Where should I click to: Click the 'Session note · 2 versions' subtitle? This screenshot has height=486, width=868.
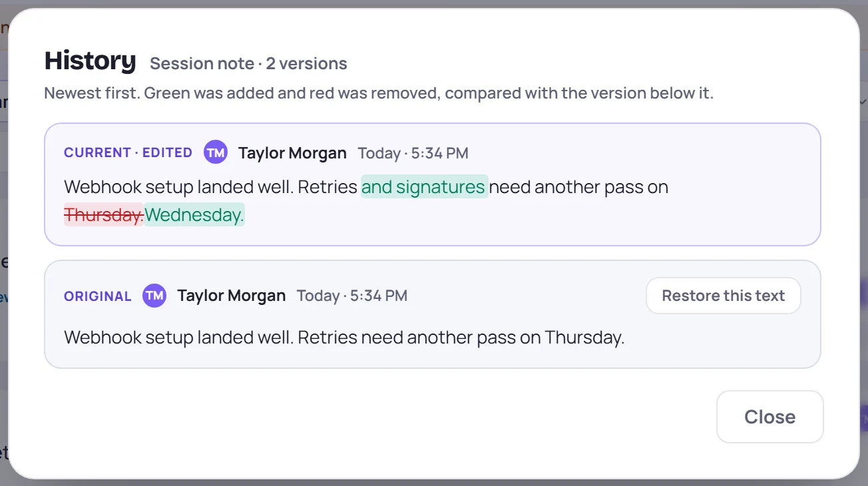248,64
